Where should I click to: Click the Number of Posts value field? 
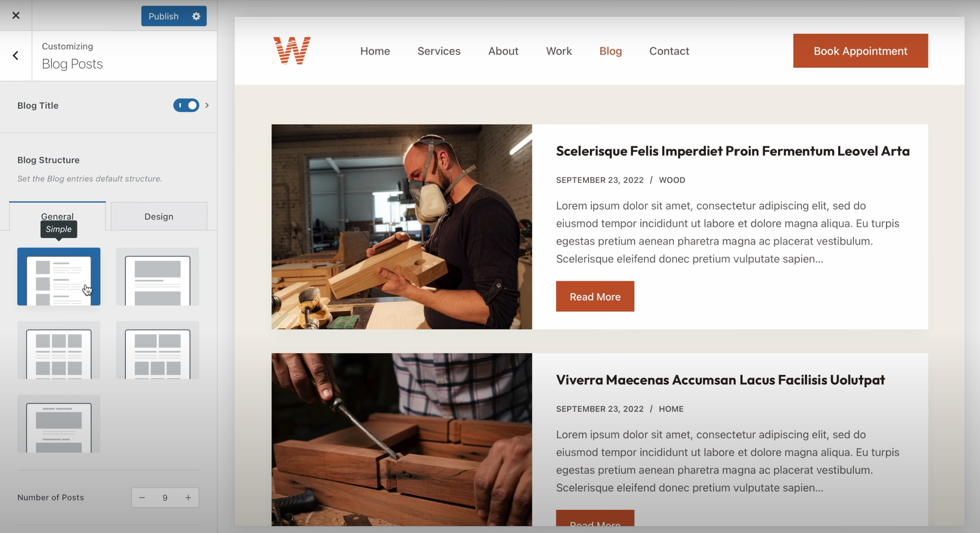click(x=165, y=498)
